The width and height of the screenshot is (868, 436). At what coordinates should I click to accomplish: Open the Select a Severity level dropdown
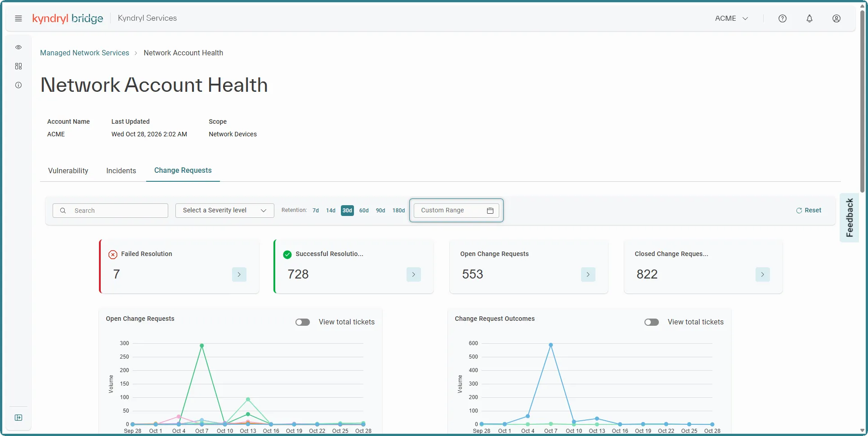225,211
